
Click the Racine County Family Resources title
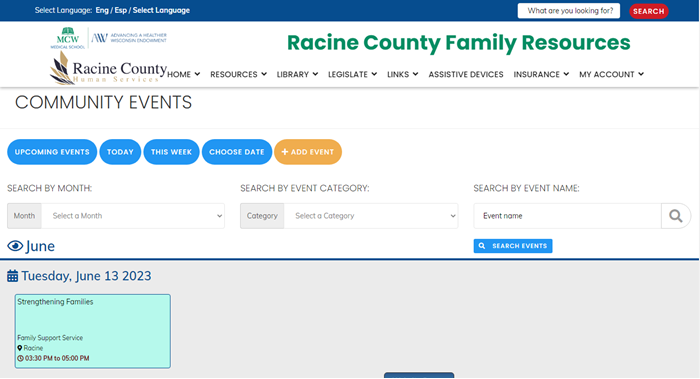coord(458,43)
